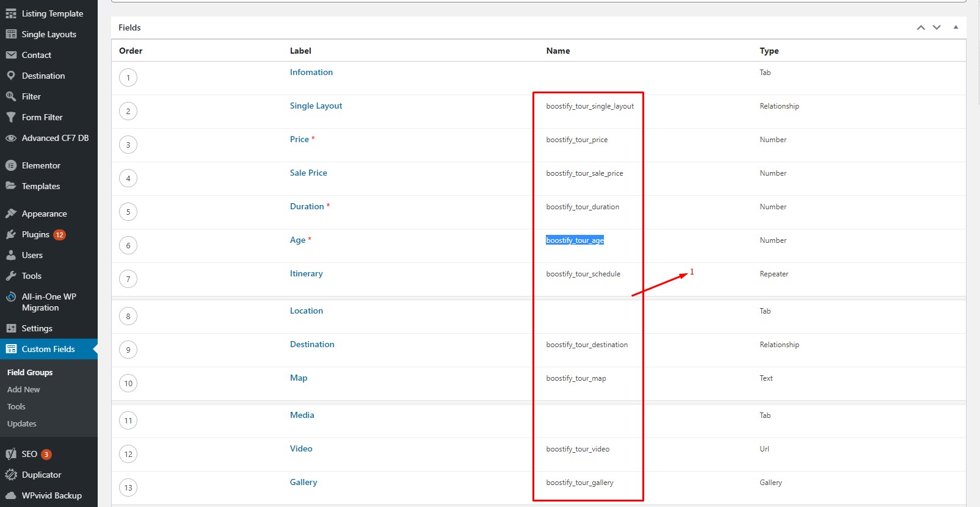Screen dimensions: 980x507
Task: Click the Duplicator gear icon
Action: 11,475
